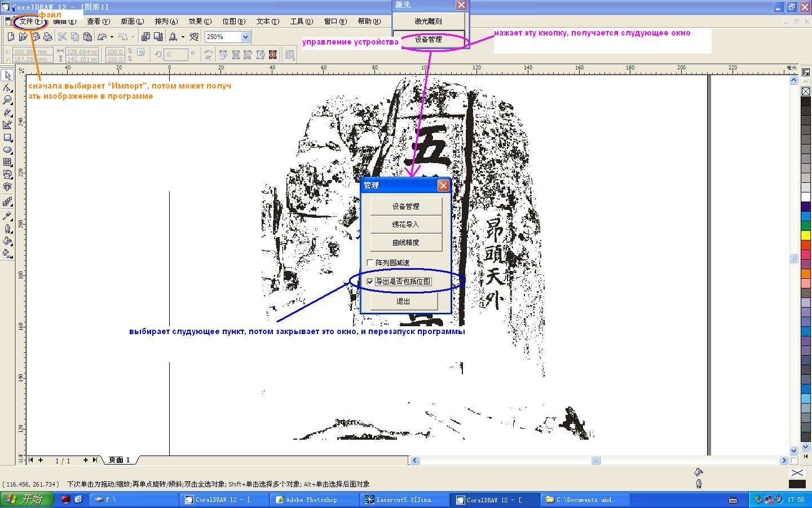Choose the Rectangle tool
Image resolution: width=812 pixels, height=508 pixels.
(x=8, y=138)
